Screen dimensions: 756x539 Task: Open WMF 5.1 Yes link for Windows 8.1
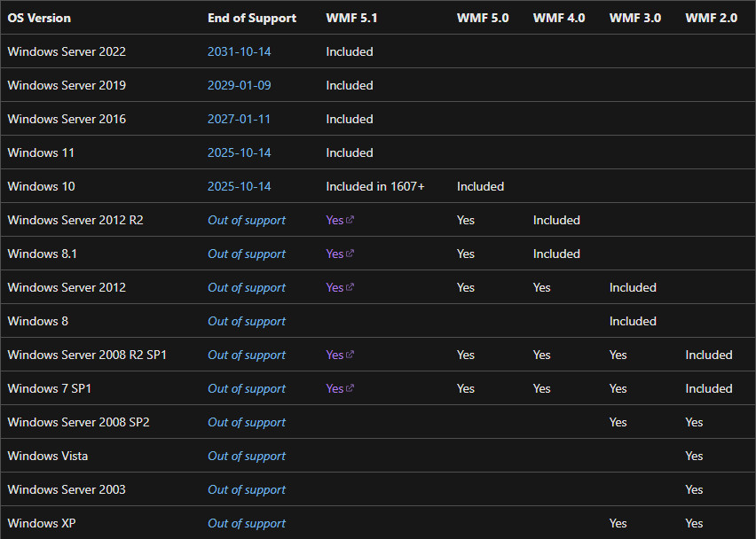[340, 254]
